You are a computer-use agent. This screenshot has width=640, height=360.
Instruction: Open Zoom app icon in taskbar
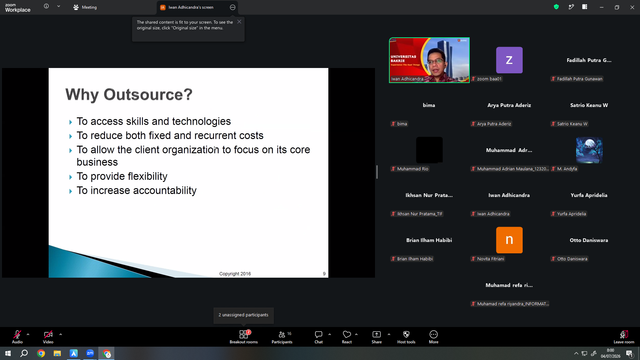click(90, 353)
